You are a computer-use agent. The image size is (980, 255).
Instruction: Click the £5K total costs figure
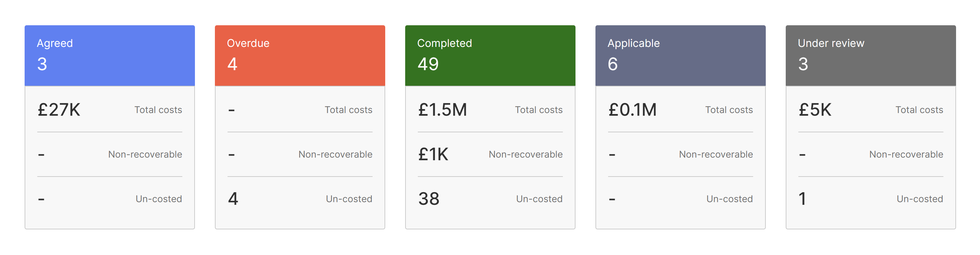pos(815,110)
